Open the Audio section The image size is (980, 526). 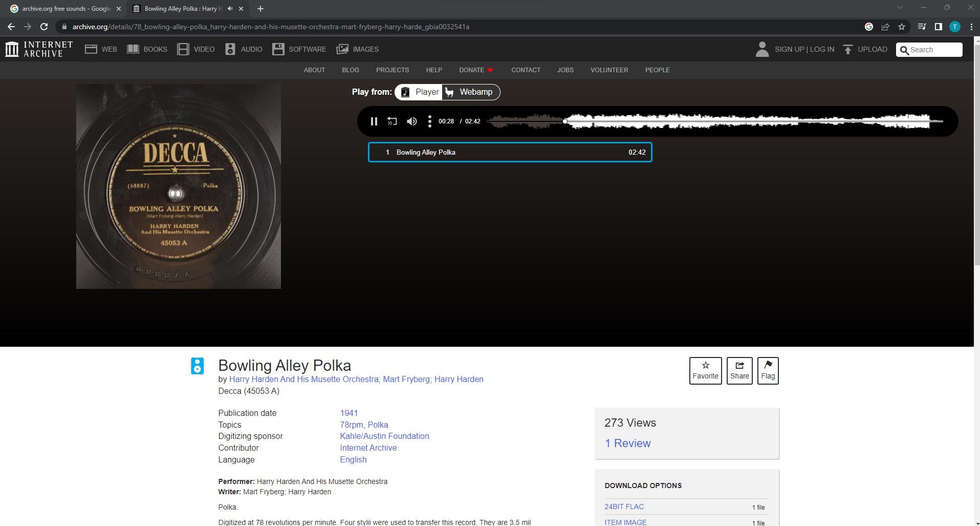(243, 49)
